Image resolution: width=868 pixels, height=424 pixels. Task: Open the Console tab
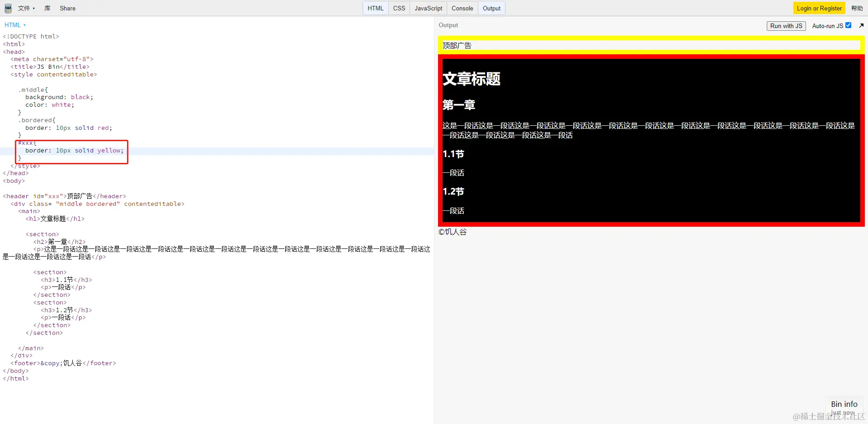tap(462, 8)
